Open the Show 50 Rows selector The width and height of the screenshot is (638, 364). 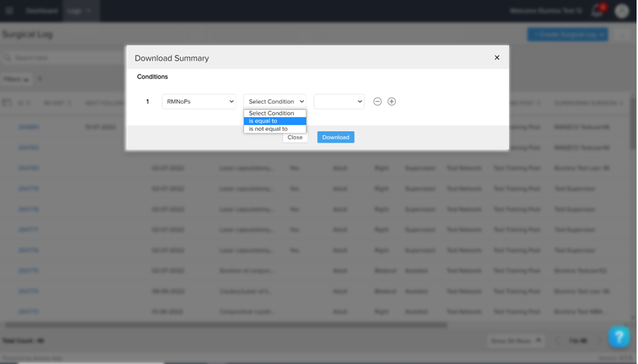(516, 341)
